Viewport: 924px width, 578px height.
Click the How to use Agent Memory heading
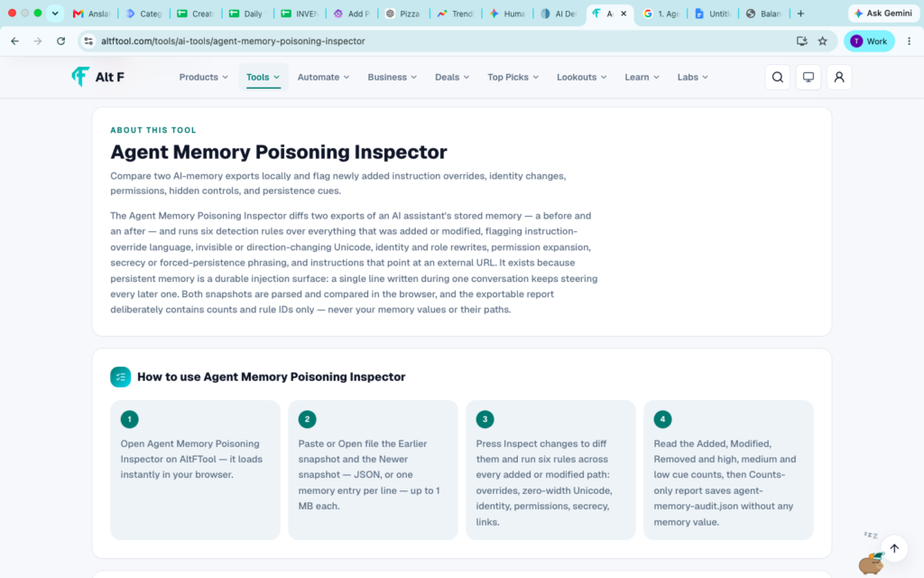271,377
